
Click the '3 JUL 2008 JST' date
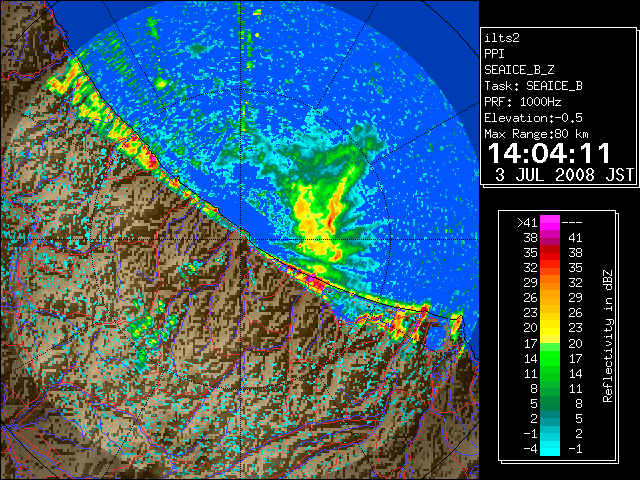pos(564,175)
